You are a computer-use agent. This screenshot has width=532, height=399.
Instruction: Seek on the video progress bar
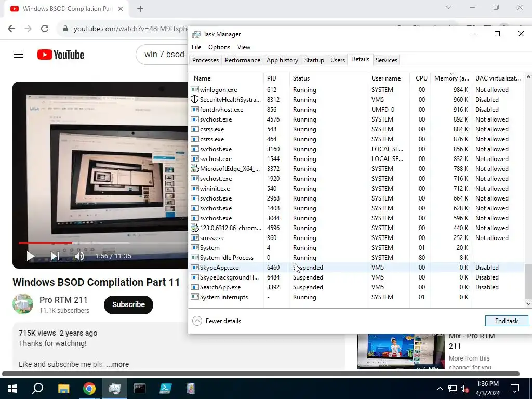point(103,243)
